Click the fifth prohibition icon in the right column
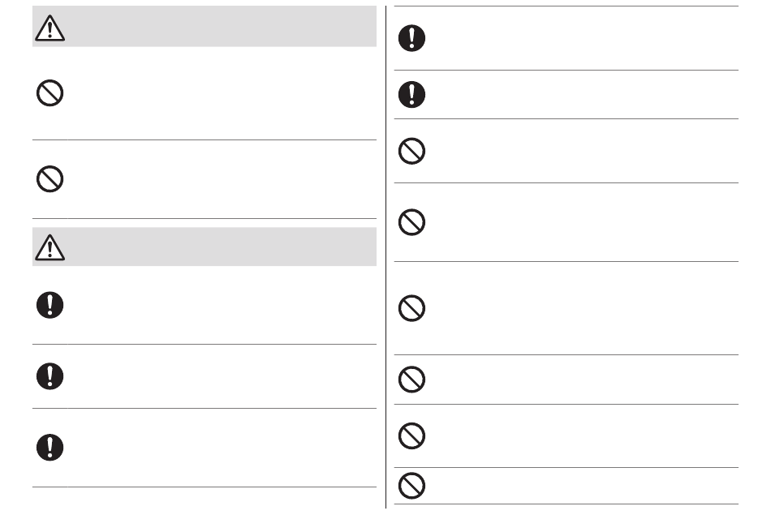This screenshot has height=532, width=771. [x=411, y=435]
